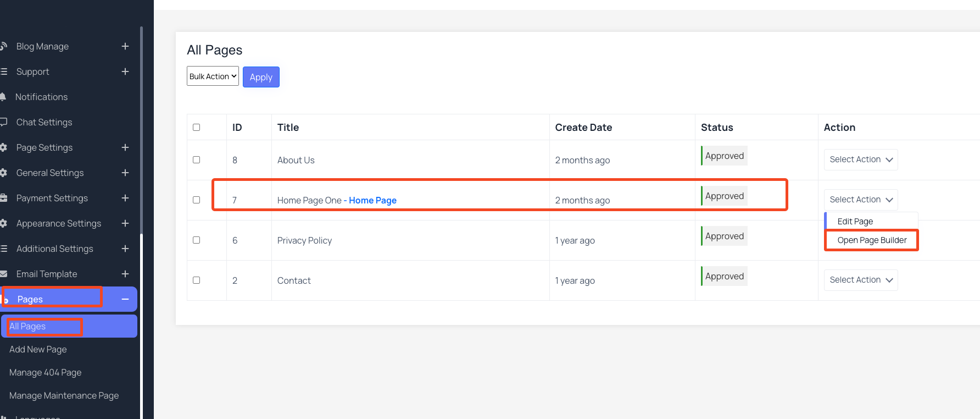Check the Privacy Policy row checkbox
This screenshot has height=419, width=980.
tap(196, 240)
